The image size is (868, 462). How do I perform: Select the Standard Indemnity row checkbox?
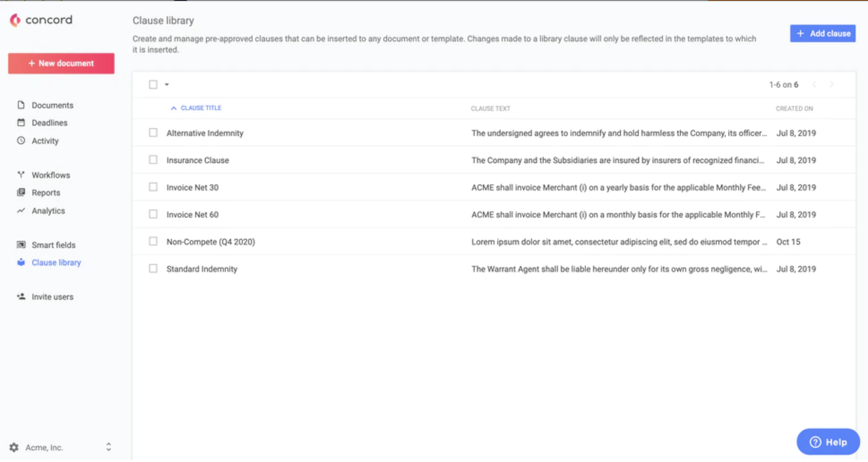click(153, 269)
